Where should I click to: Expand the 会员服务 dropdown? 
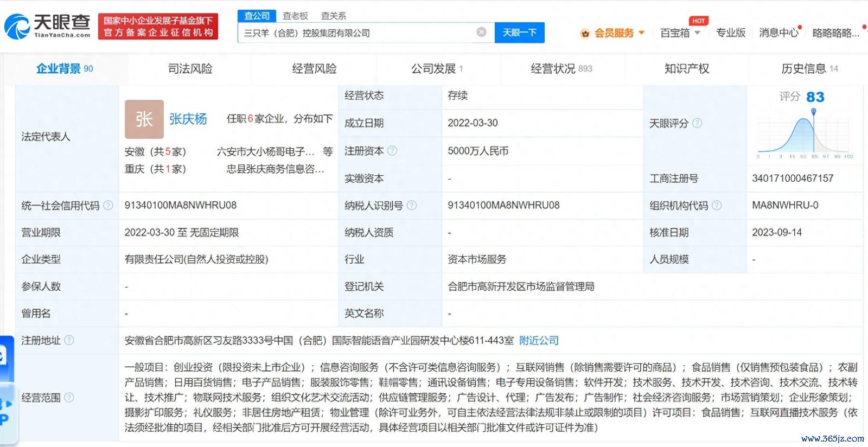click(x=642, y=33)
